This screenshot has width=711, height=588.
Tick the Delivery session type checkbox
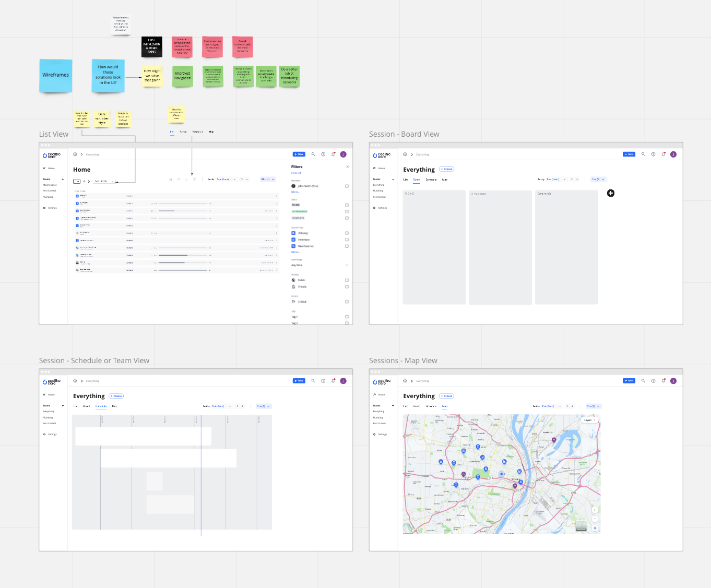347,233
